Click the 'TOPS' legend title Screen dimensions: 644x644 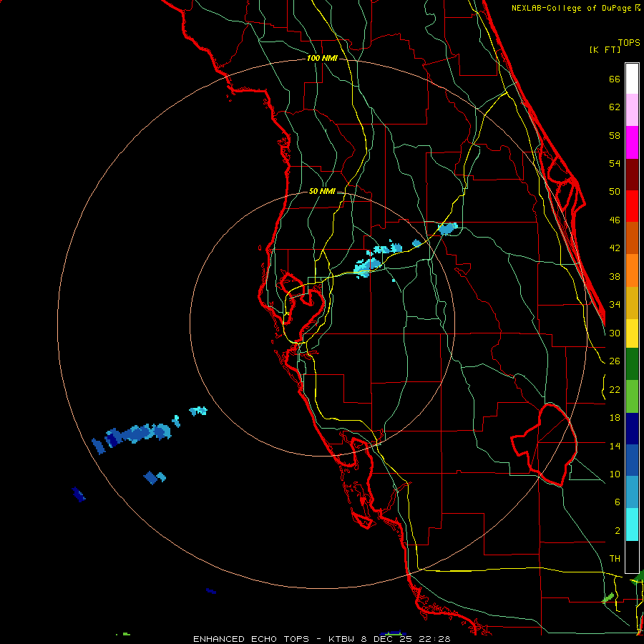tap(629, 42)
